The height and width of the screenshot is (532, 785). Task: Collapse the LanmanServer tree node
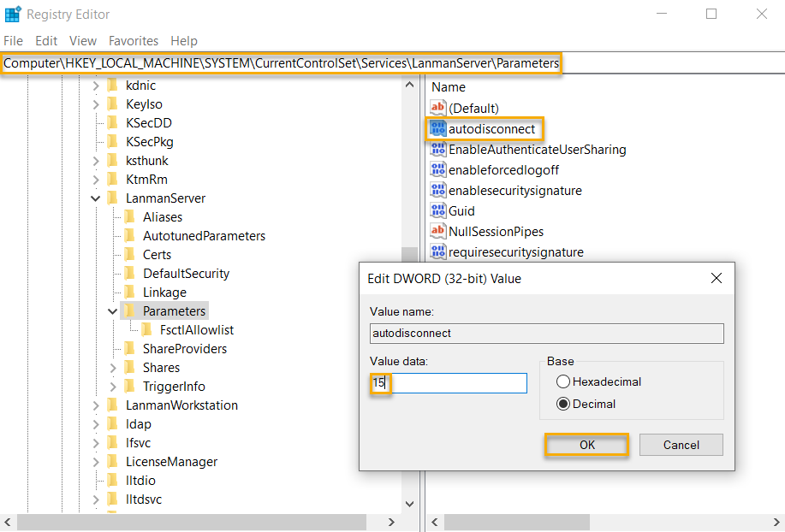96,198
